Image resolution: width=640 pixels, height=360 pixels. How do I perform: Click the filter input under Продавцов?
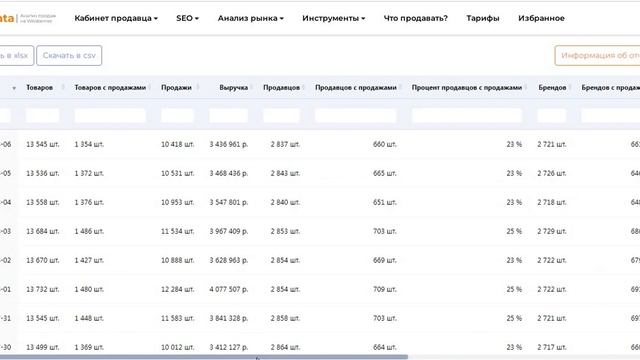pos(282,116)
